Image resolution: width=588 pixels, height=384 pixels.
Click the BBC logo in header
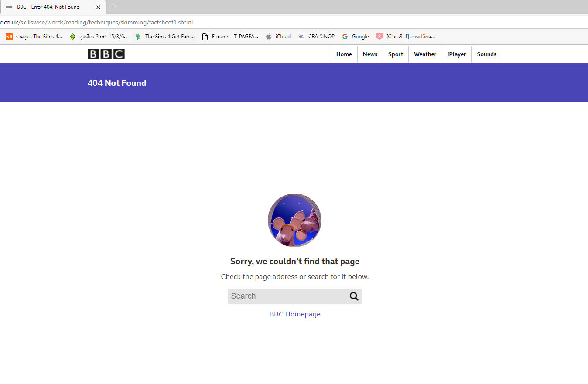[x=106, y=54]
